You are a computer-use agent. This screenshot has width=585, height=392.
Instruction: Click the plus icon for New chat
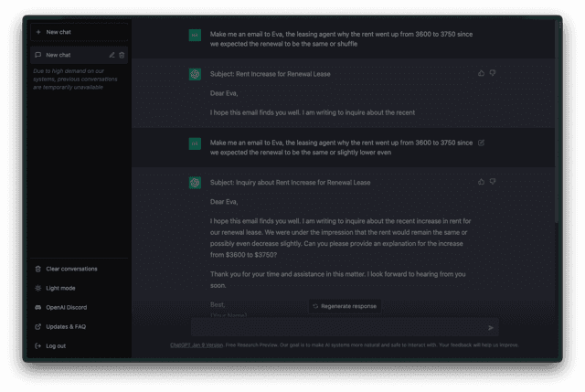coord(38,32)
